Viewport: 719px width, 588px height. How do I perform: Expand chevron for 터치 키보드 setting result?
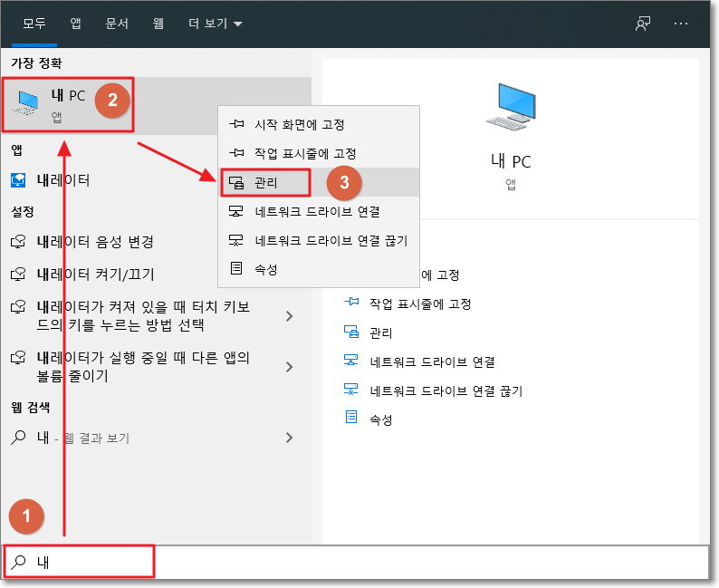[290, 316]
